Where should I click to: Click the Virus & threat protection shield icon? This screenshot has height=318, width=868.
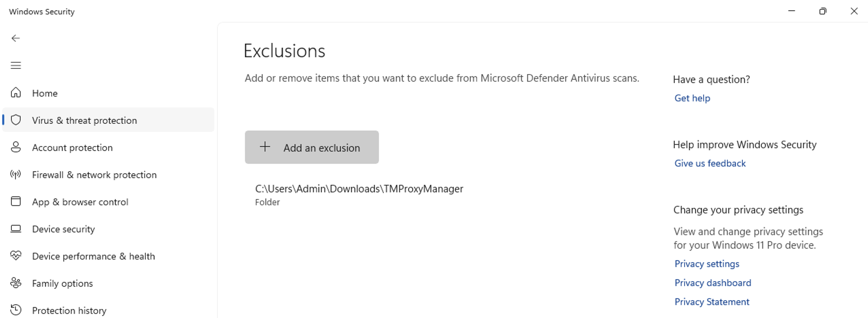[16, 120]
